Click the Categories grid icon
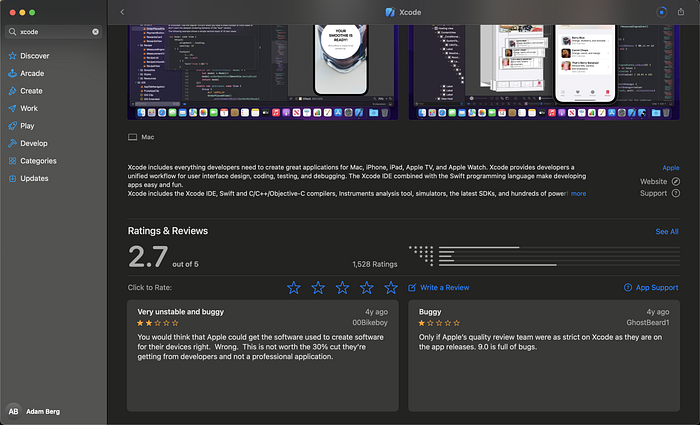700x425 pixels. pos(12,161)
